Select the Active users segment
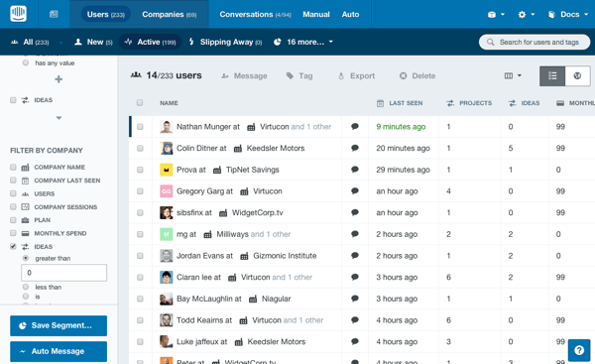Image resolution: width=595 pixels, height=364 pixels. click(x=151, y=42)
